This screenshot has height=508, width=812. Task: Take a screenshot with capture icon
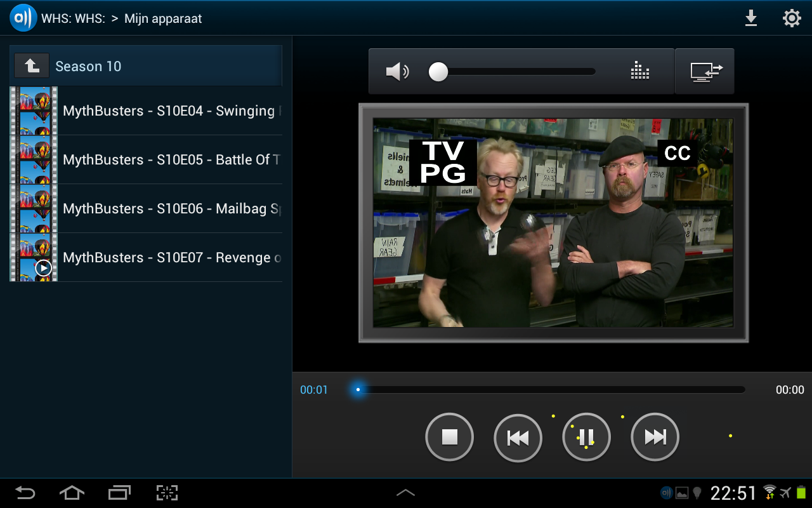(167, 493)
